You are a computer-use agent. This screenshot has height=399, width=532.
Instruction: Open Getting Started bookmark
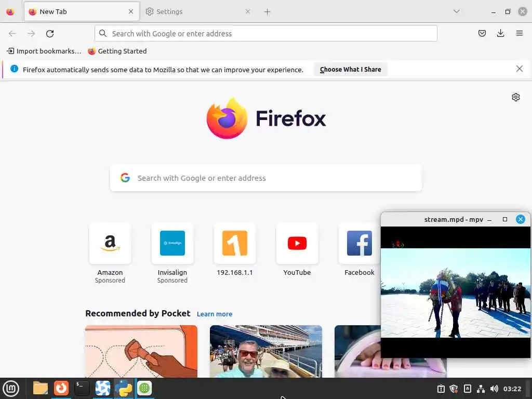[117, 51]
